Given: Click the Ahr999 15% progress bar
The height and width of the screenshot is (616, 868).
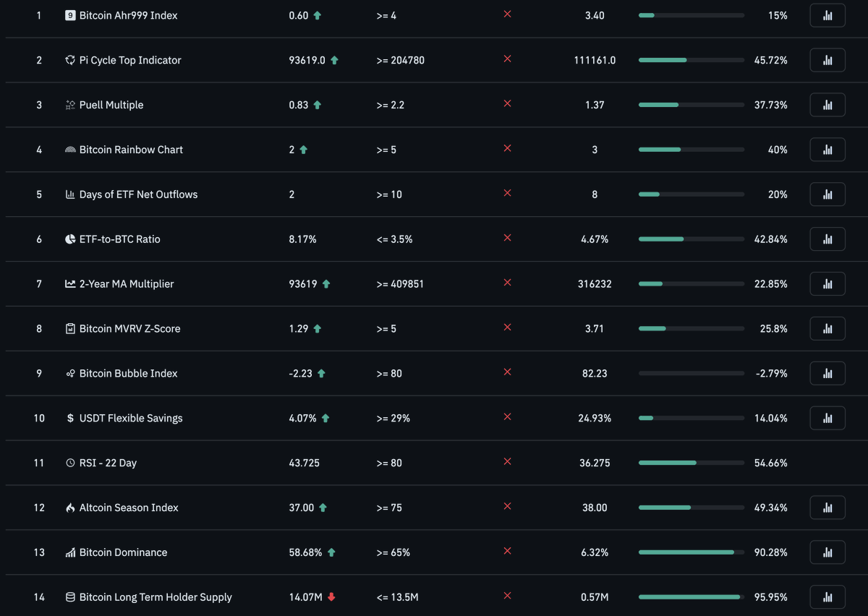Looking at the screenshot, I should pyautogui.click(x=692, y=15).
